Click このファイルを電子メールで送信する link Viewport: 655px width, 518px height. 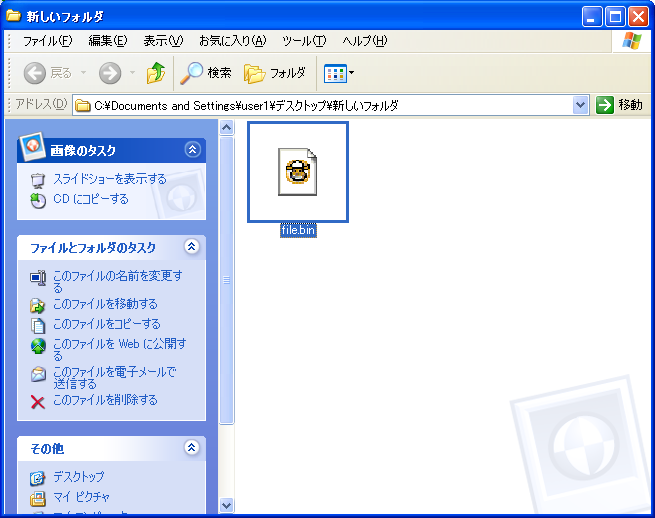coord(115,378)
